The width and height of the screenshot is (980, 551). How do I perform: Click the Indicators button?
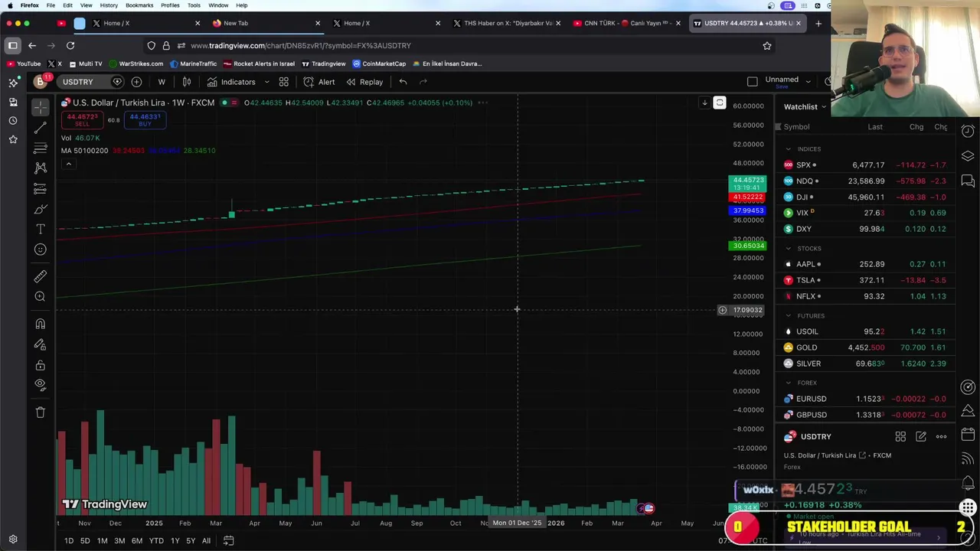231,82
